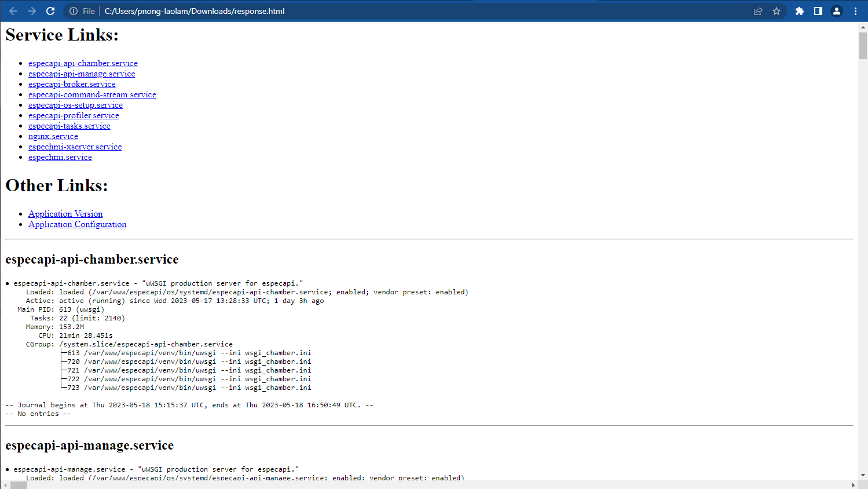
Task: Open espec​api-broker.service link
Action: [72, 84]
